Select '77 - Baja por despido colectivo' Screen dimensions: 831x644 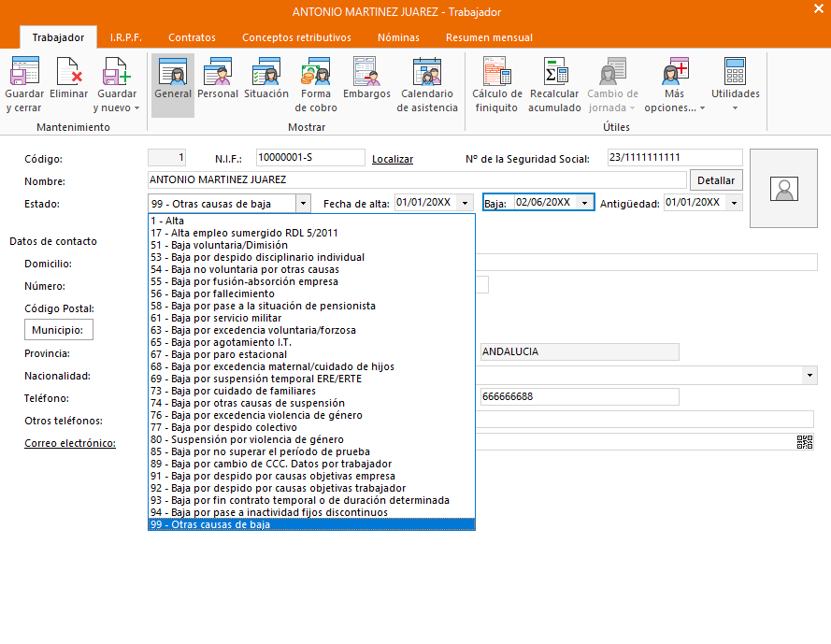(311, 428)
